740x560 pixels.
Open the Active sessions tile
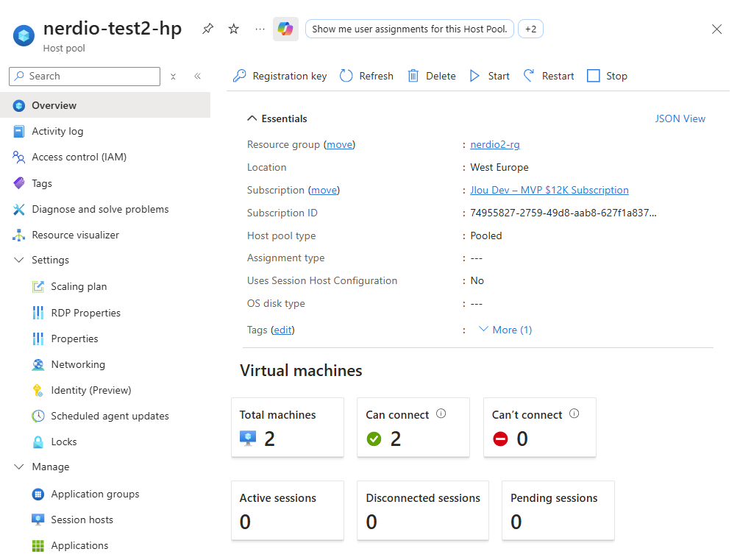tap(288, 511)
